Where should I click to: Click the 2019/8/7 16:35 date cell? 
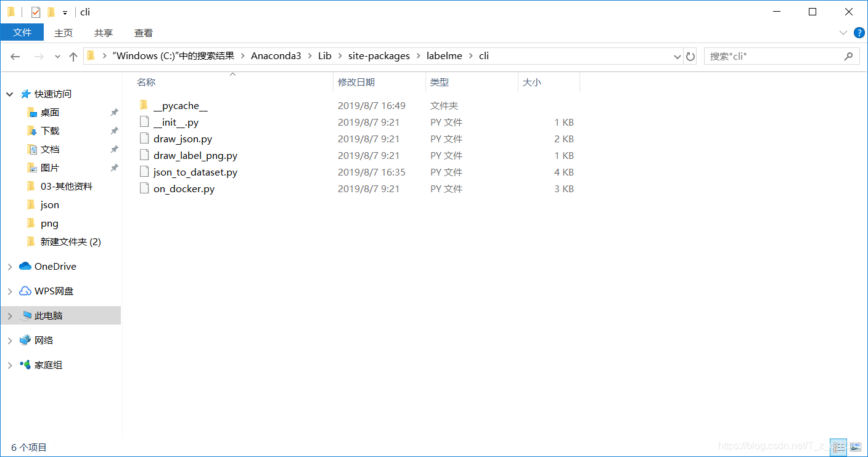point(372,172)
